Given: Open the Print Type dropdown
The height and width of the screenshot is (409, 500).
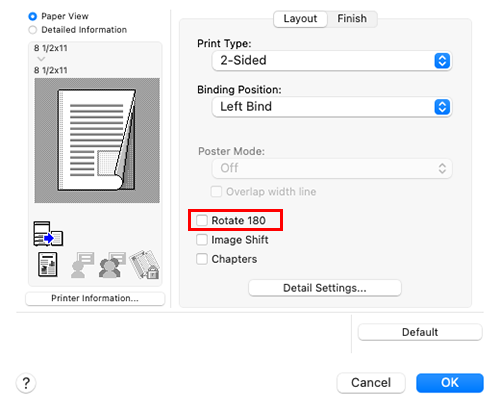Looking at the screenshot, I should (332, 61).
